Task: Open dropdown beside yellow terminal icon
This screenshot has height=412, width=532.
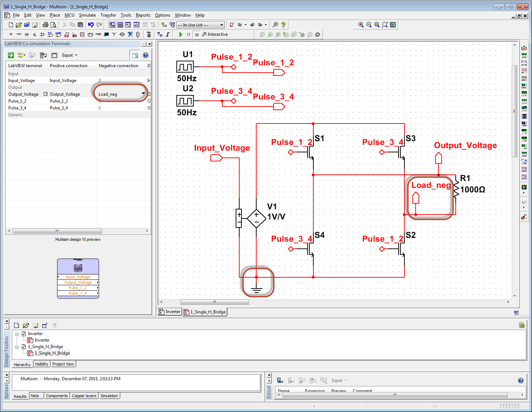Action: [x=25, y=55]
